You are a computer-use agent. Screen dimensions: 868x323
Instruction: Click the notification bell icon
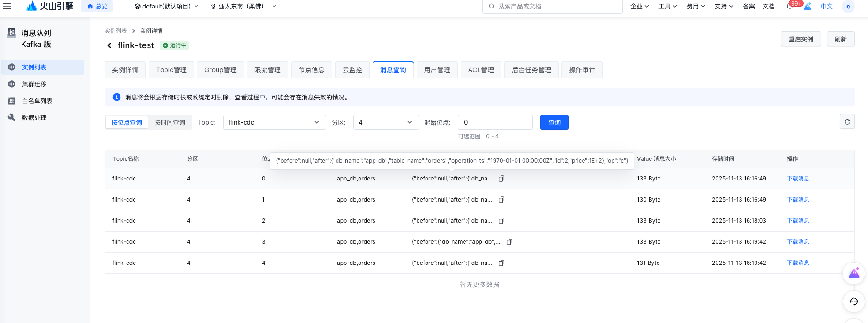tap(790, 7)
